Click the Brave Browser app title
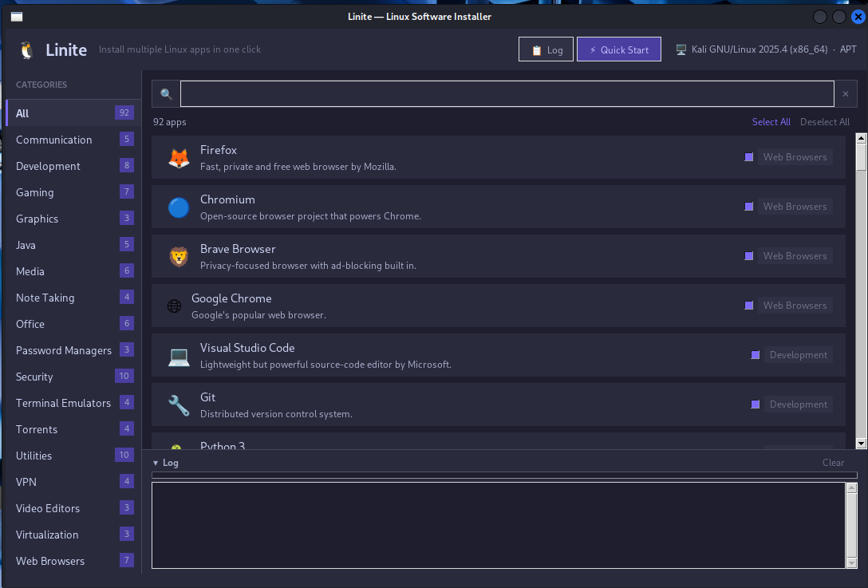868x588 pixels. point(238,249)
